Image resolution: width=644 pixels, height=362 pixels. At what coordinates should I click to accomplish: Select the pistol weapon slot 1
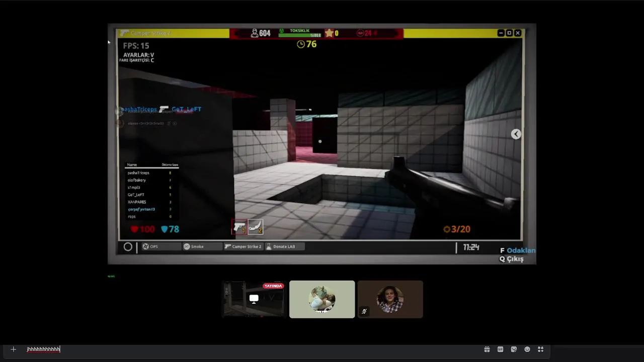coord(239,227)
